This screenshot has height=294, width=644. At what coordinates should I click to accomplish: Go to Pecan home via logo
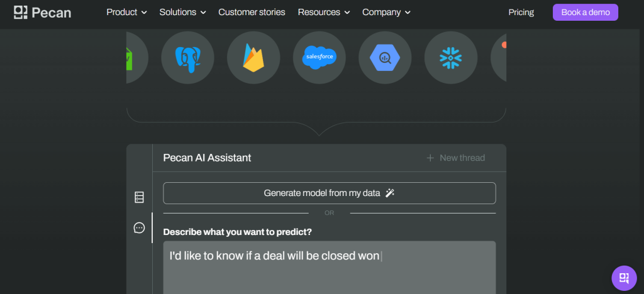(x=42, y=13)
